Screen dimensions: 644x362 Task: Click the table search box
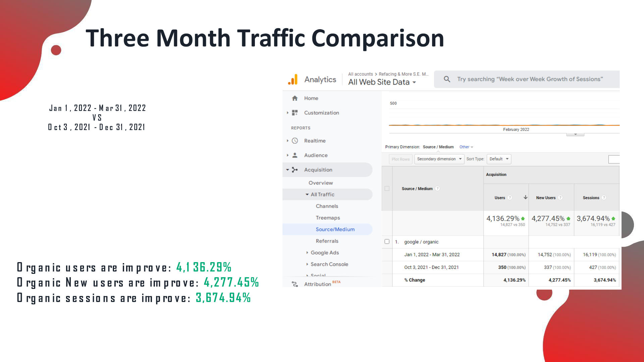(x=614, y=160)
